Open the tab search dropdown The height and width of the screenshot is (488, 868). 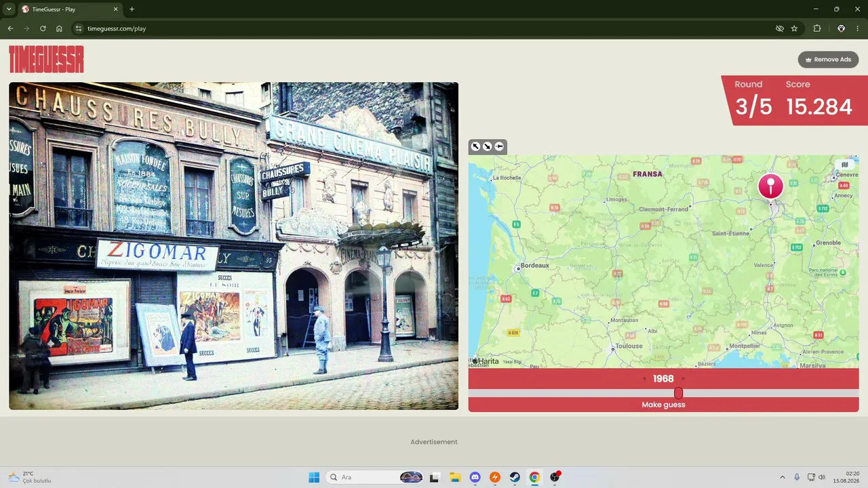(9, 9)
